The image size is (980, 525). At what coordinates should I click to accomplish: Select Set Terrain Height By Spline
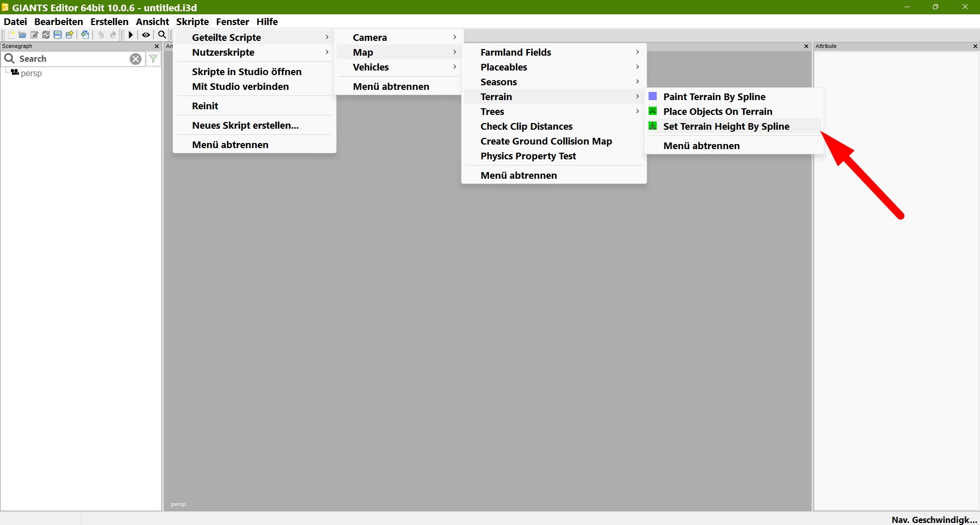[x=726, y=126]
